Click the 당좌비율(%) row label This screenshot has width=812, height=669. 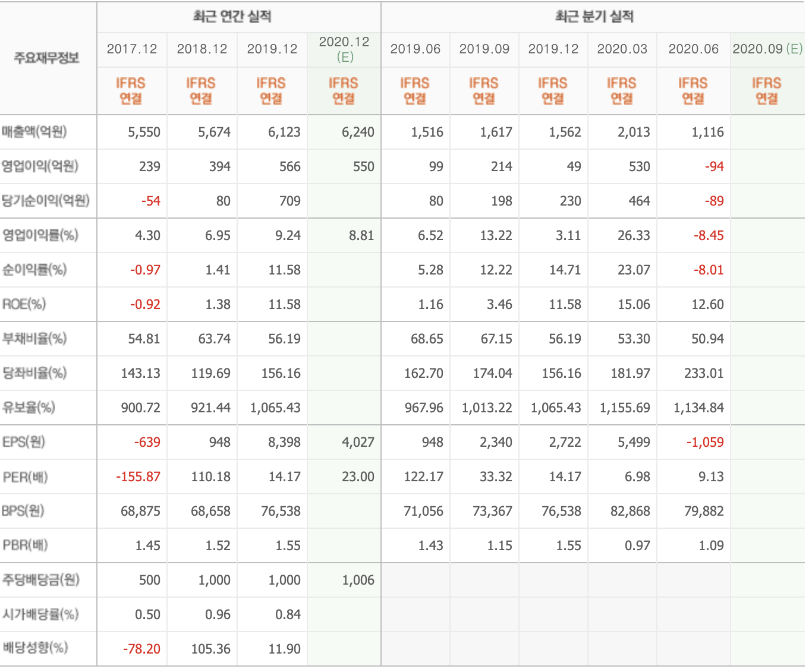pyautogui.click(x=34, y=373)
